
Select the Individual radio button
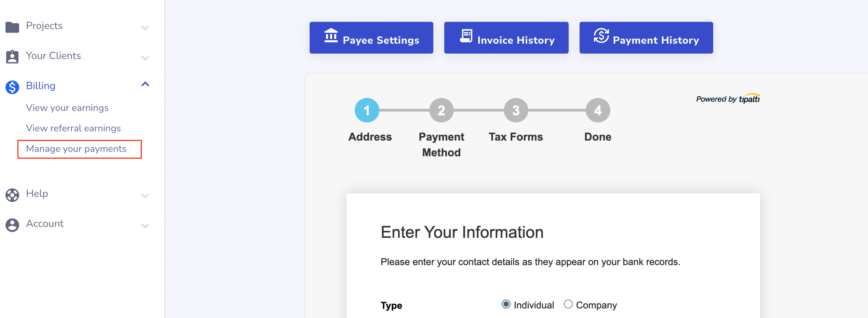[x=505, y=304]
